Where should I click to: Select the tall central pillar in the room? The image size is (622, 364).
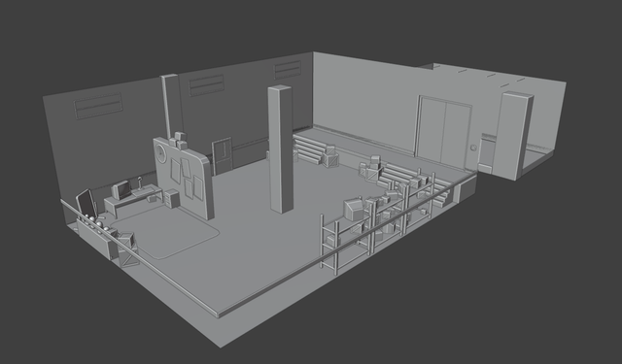pos(281,149)
